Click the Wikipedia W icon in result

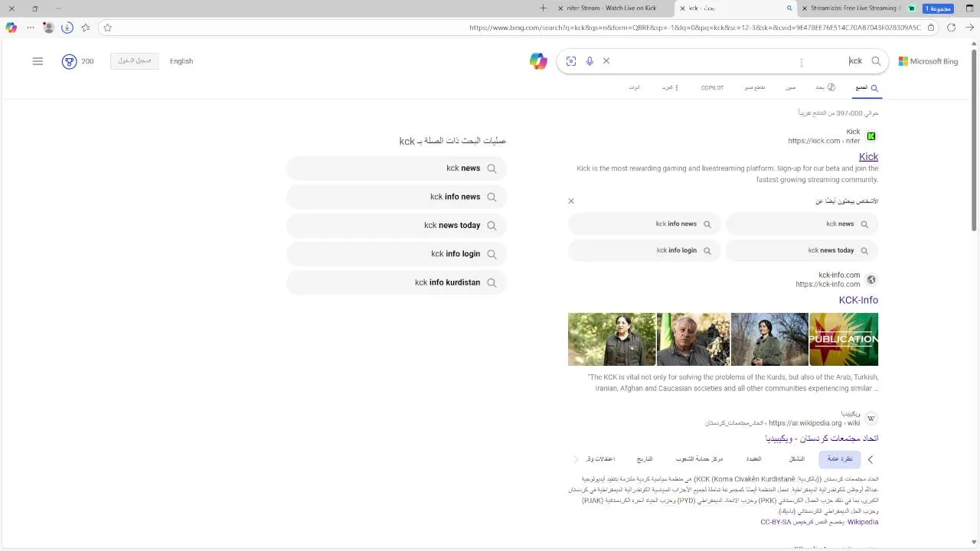tap(871, 419)
